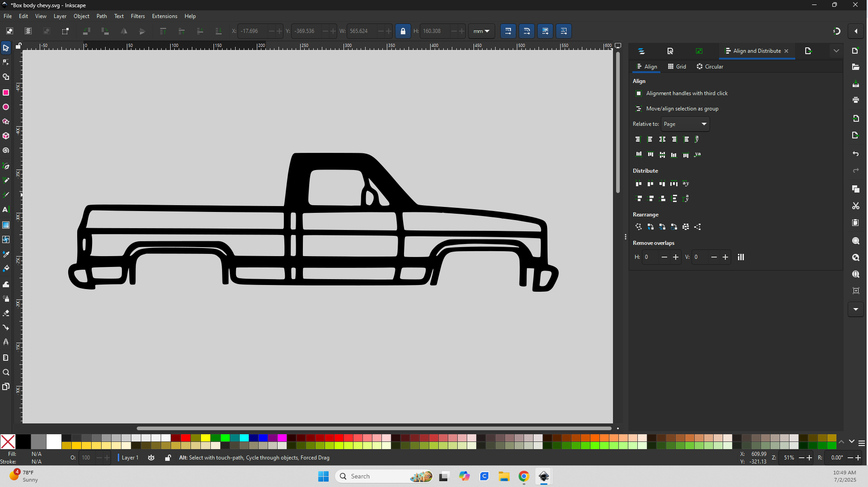868x487 pixels.
Task: Select the Eraser tool in the toolbox
Action: click(6, 313)
